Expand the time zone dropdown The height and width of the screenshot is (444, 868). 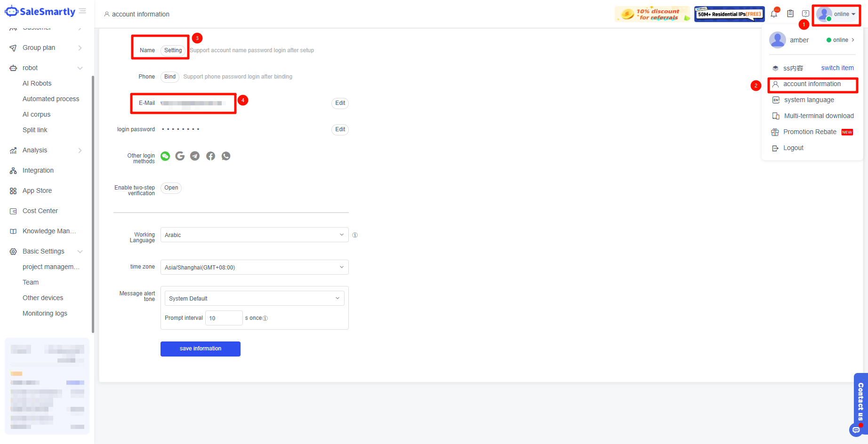coord(254,267)
